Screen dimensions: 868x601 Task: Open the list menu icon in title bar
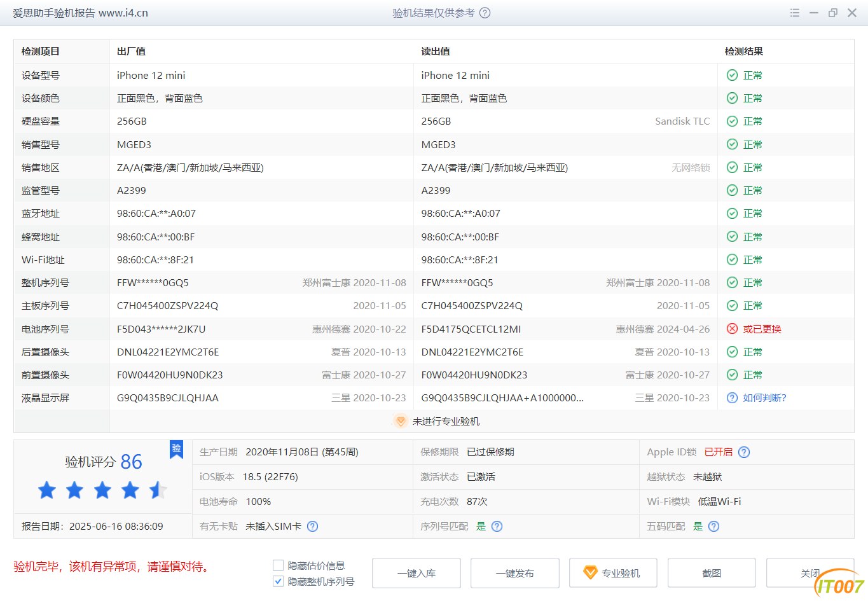[x=795, y=13]
